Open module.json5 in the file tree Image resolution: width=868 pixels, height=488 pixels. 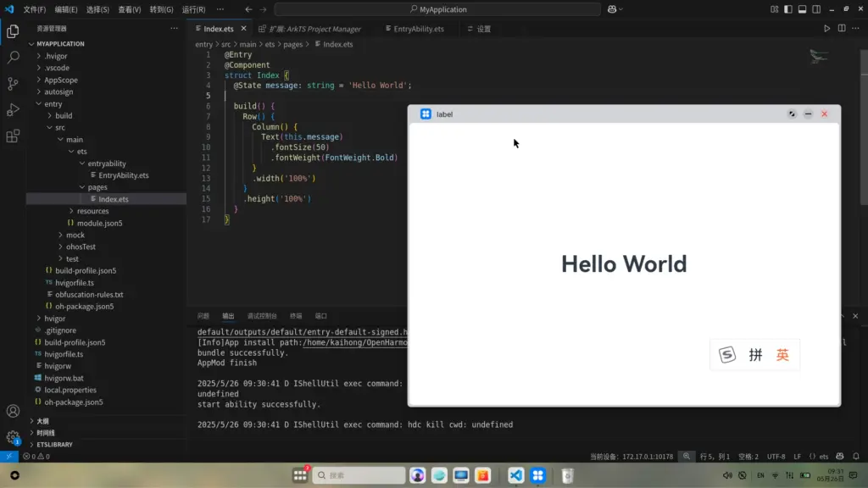coord(99,223)
